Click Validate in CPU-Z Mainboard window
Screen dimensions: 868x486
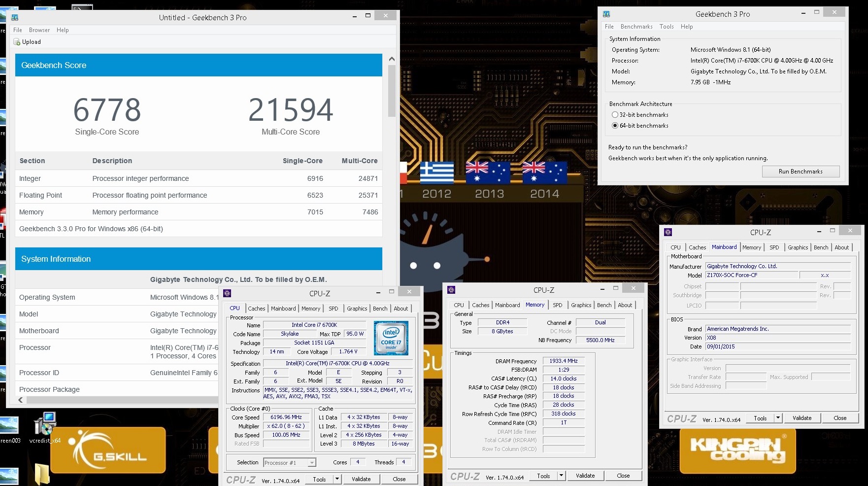click(802, 417)
